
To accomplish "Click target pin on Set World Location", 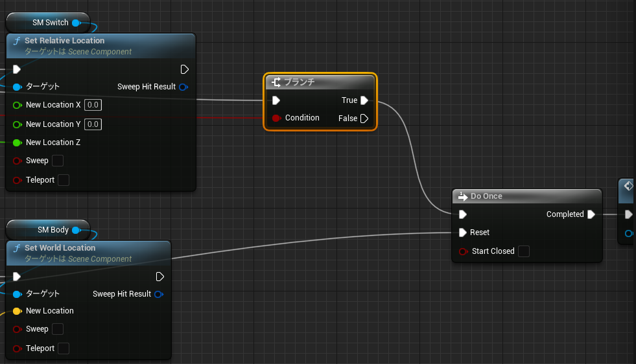I will pyautogui.click(x=17, y=294).
